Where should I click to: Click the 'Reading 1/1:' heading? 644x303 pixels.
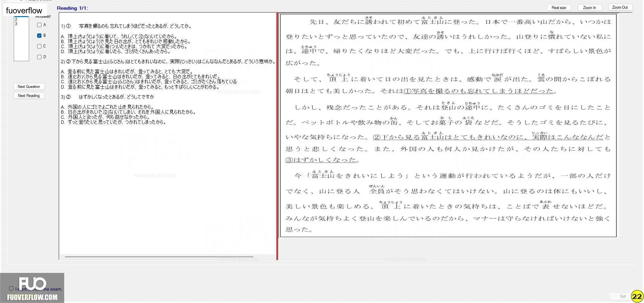click(72, 8)
